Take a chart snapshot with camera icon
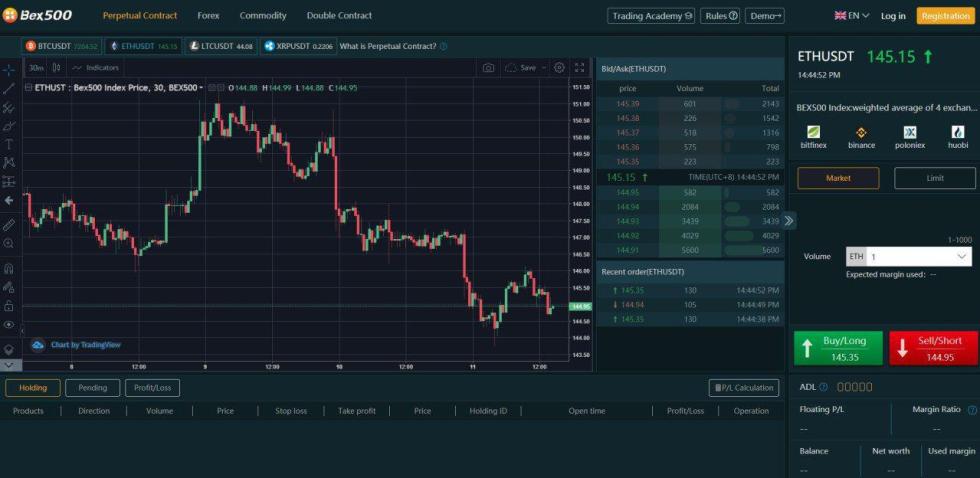This screenshot has width=980, height=478. tap(488, 68)
